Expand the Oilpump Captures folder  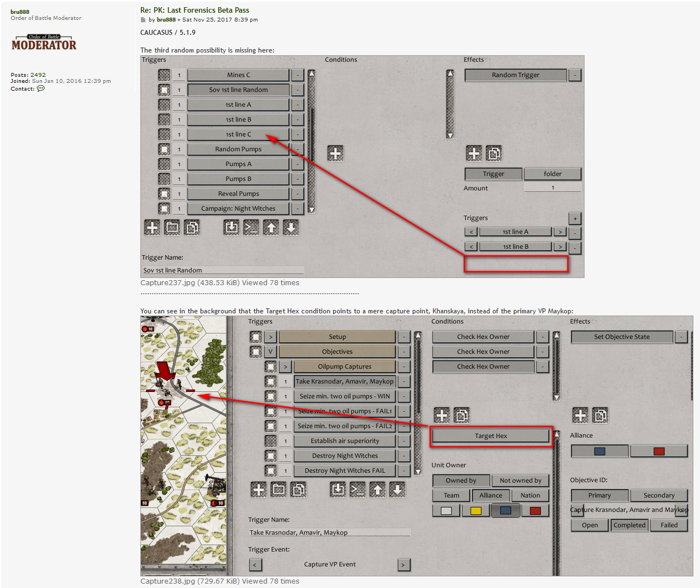click(286, 366)
